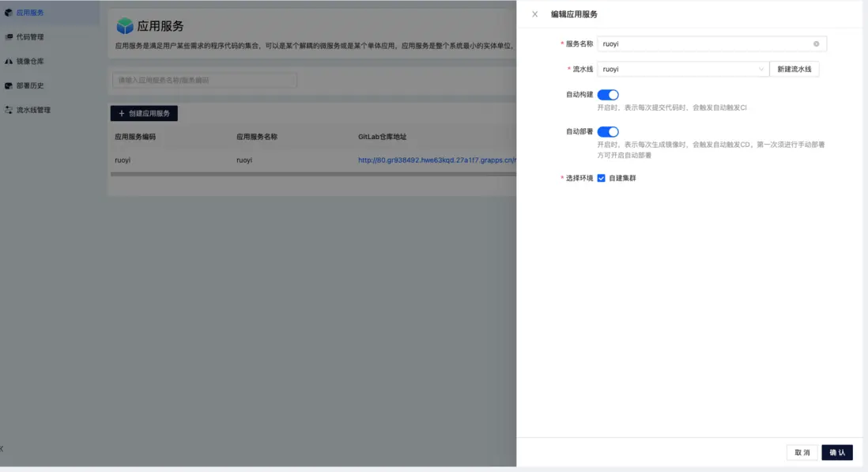Screen dimensions: 868x472
Task: Toggle the 自动部署 switch
Action: pos(608,132)
